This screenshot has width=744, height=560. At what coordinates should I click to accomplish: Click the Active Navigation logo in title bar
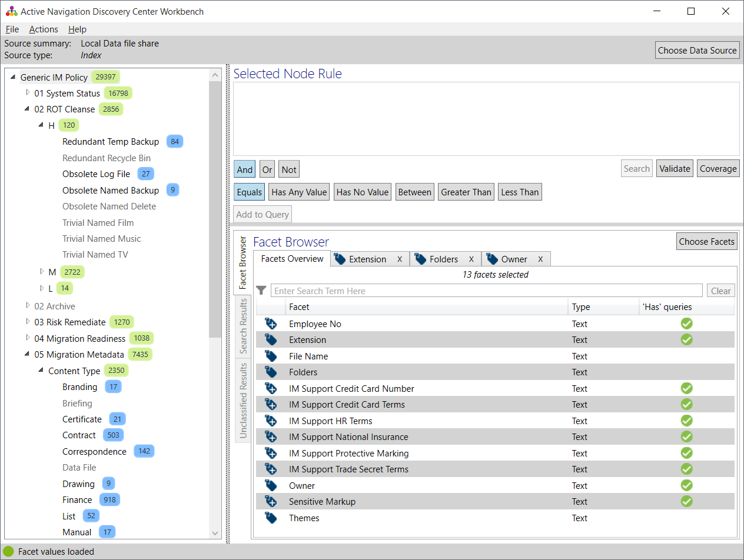[x=11, y=11]
